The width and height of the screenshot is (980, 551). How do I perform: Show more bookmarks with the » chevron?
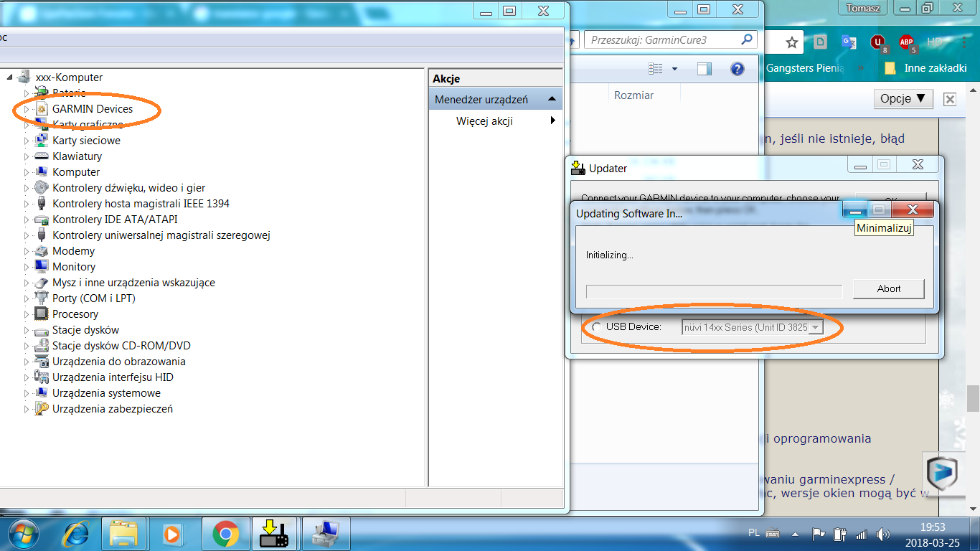click(859, 68)
